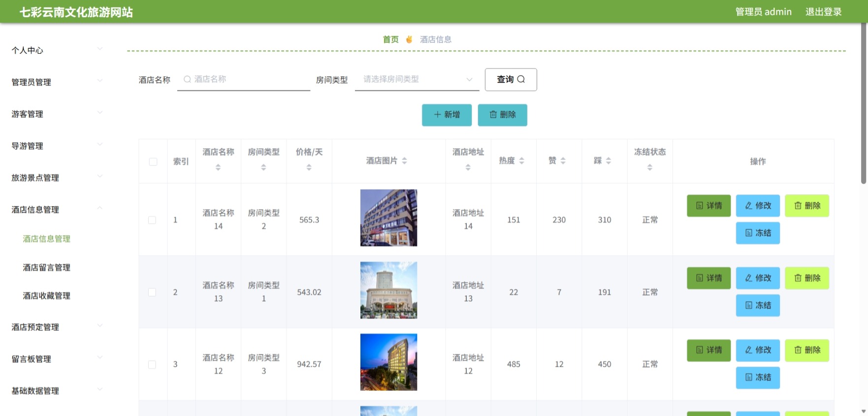Click the page vertical scrollbar thumb

pyautogui.click(x=863, y=104)
